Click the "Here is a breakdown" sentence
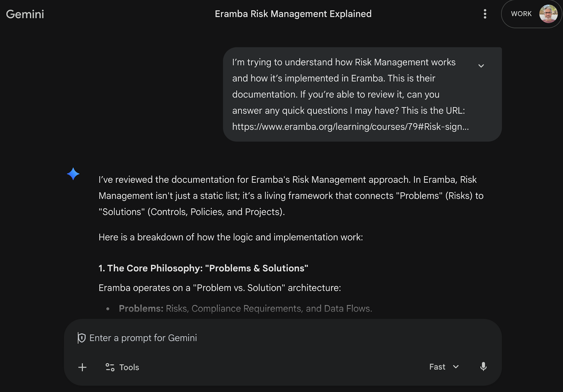Image resolution: width=563 pixels, height=392 pixels. 230,237
